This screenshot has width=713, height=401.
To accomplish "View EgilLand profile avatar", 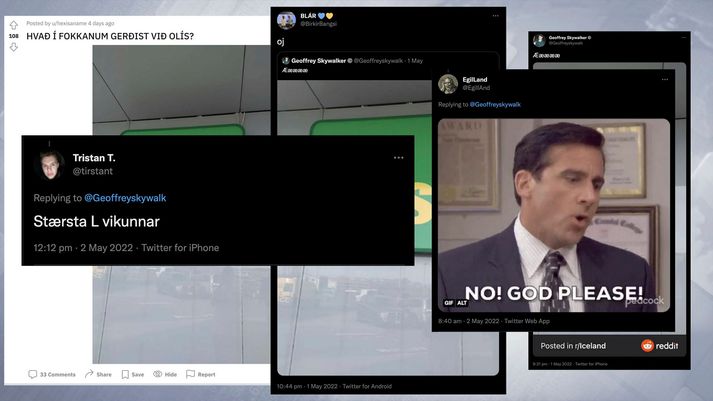I will point(448,84).
